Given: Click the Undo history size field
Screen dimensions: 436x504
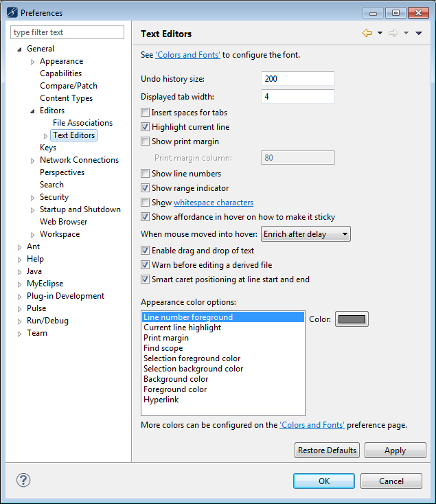Looking at the screenshot, I should 297,79.
